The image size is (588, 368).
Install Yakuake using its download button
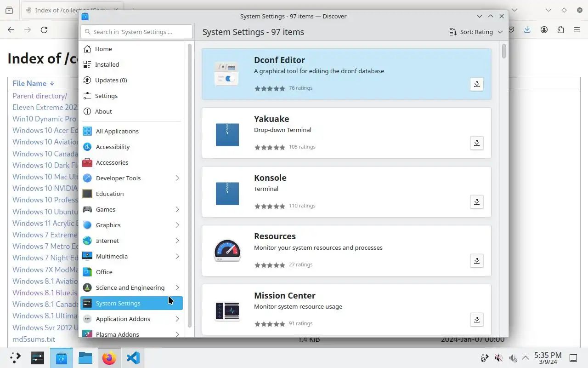pyautogui.click(x=477, y=143)
